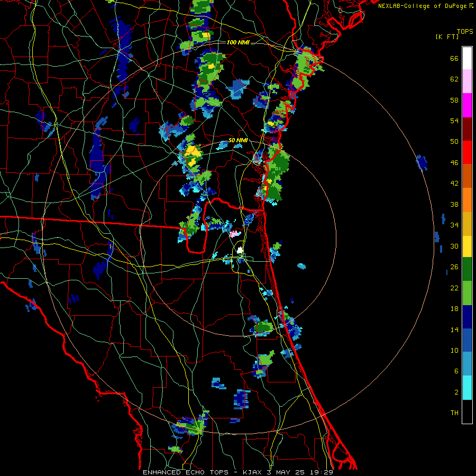Click the 50 NMI range ring label
Viewport: 476px width, 476px height.
click(238, 141)
